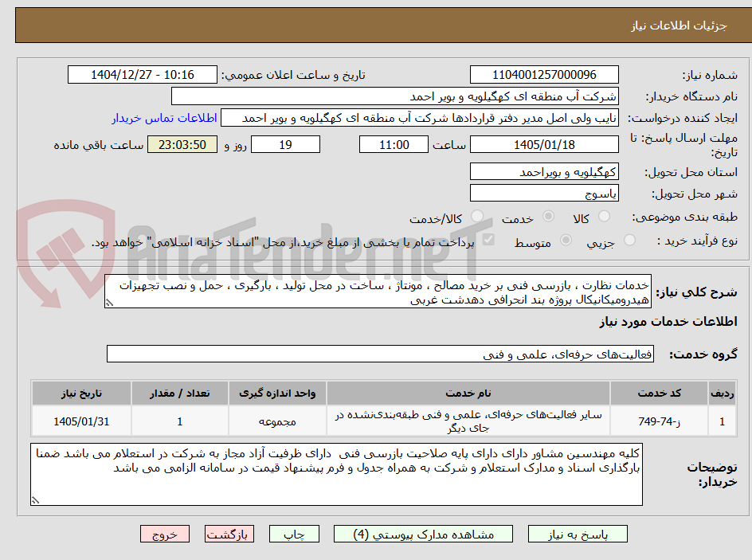This screenshot has width=752, height=560.
Task: Click the شماره نیاز field 1104001257000096
Action: 544,75
